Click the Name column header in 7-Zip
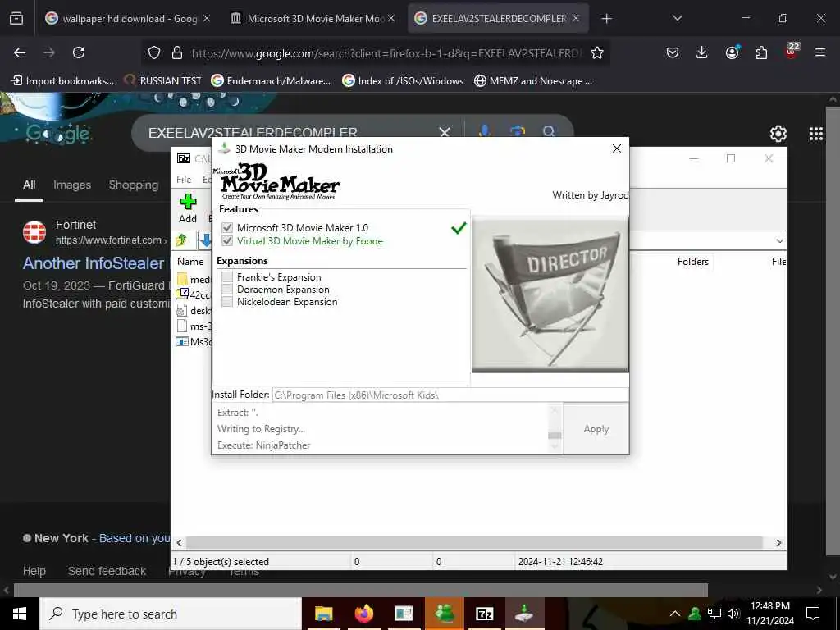840x630 pixels. tap(190, 262)
